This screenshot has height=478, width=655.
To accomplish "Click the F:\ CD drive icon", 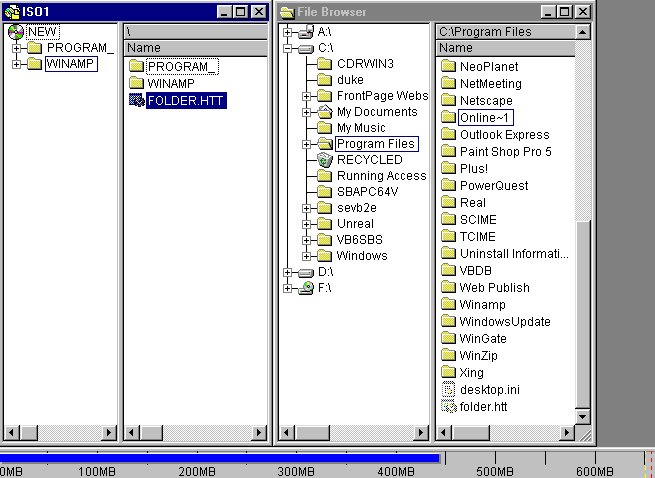I will click(304, 288).
